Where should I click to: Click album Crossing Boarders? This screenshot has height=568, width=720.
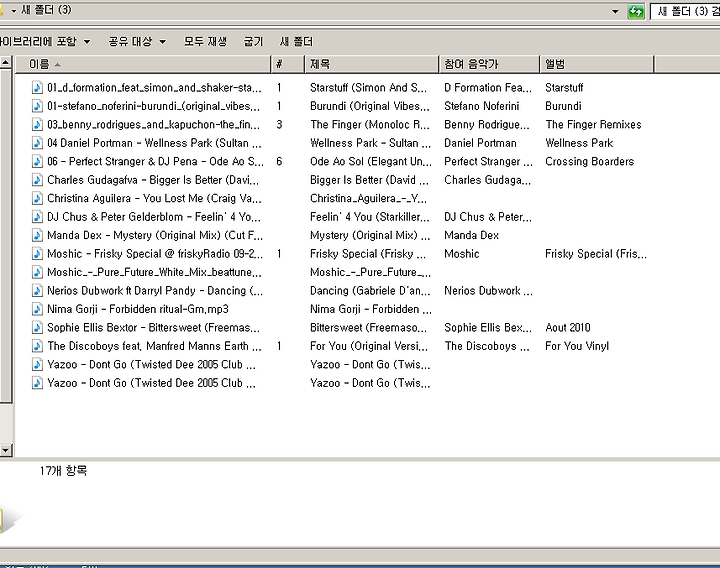coord(590,161)
